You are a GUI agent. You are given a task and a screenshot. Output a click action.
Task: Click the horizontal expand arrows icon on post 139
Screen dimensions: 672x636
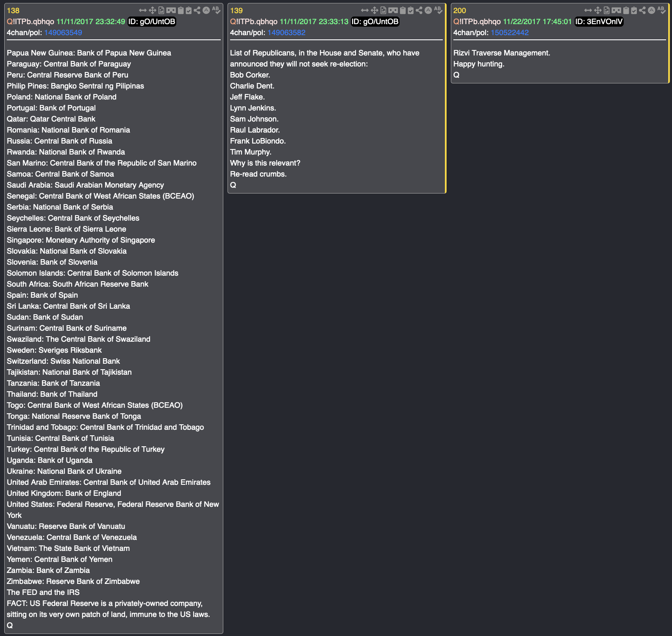tap(365, 10)
